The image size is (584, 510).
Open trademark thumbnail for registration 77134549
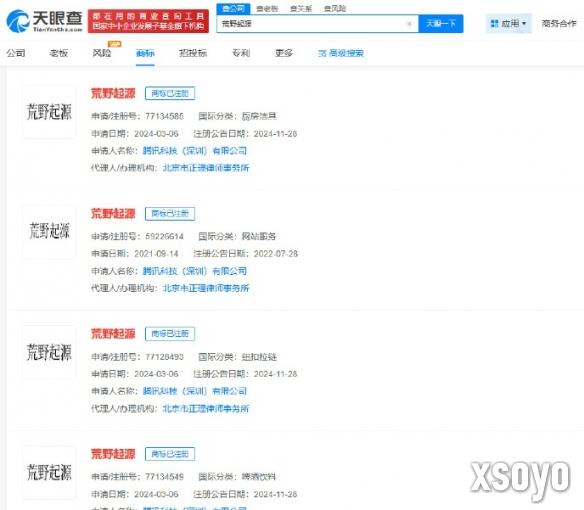coord(49,472)
